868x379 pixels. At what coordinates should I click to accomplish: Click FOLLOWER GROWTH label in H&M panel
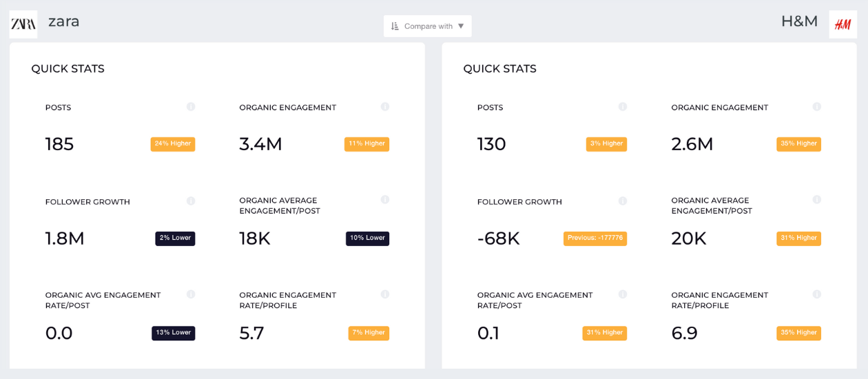(x=519, y=202)
